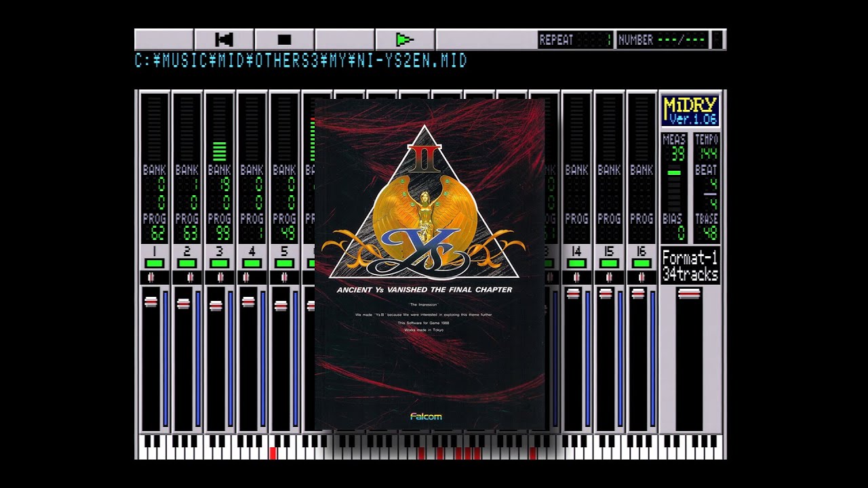The image size is (868, 488).
Task: Click channel 3 volume fader handle
Action: (x=216, y=306)
